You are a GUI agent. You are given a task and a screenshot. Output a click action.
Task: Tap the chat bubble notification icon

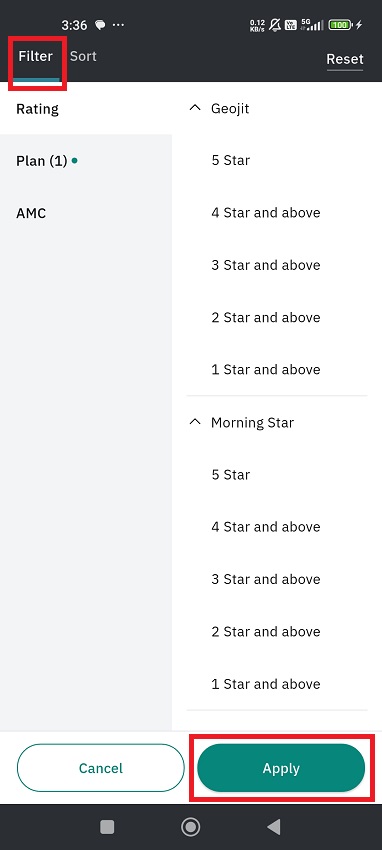click(100, 24)
